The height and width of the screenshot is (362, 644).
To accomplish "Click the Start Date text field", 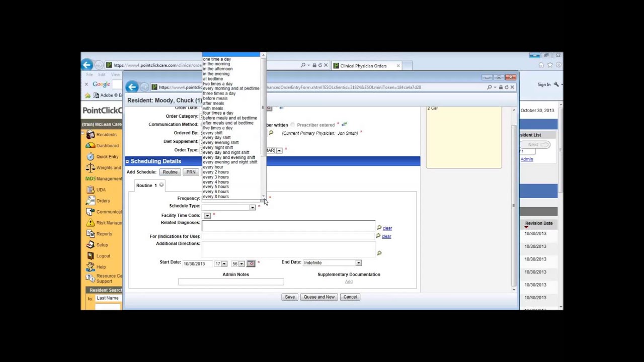I will [x=197, y=264].
